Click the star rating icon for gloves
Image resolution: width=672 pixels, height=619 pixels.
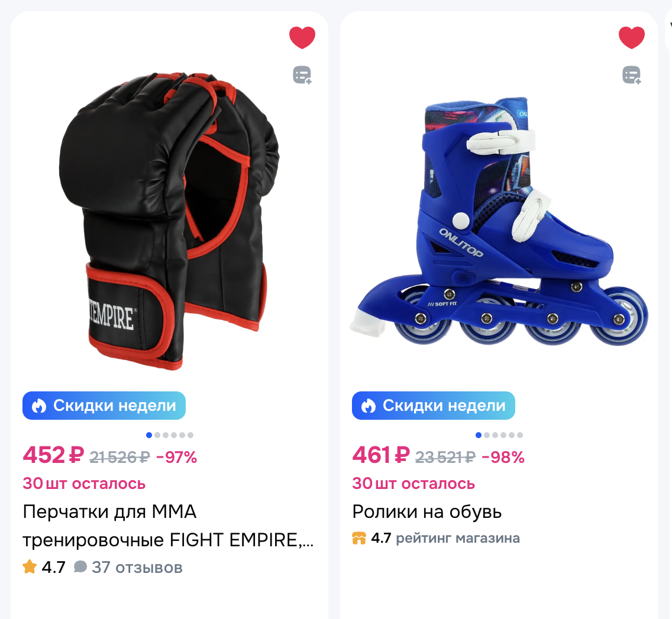[30, 567]
